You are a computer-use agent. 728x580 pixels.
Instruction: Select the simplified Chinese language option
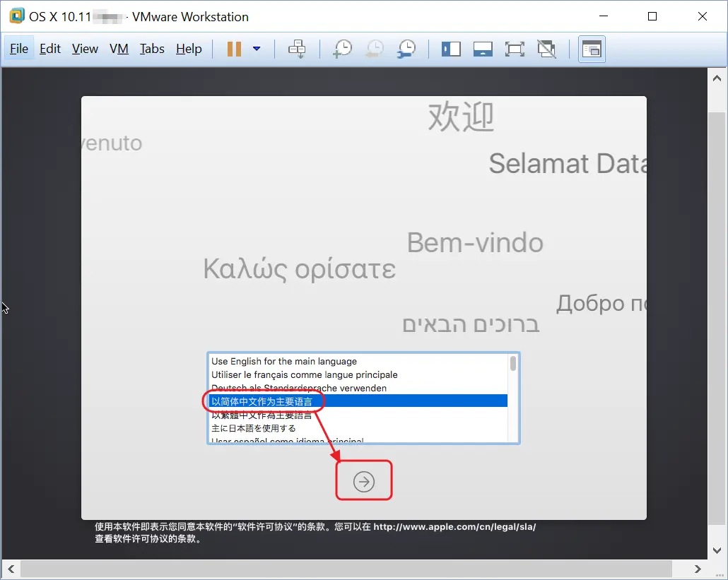(x=262, y=401)
